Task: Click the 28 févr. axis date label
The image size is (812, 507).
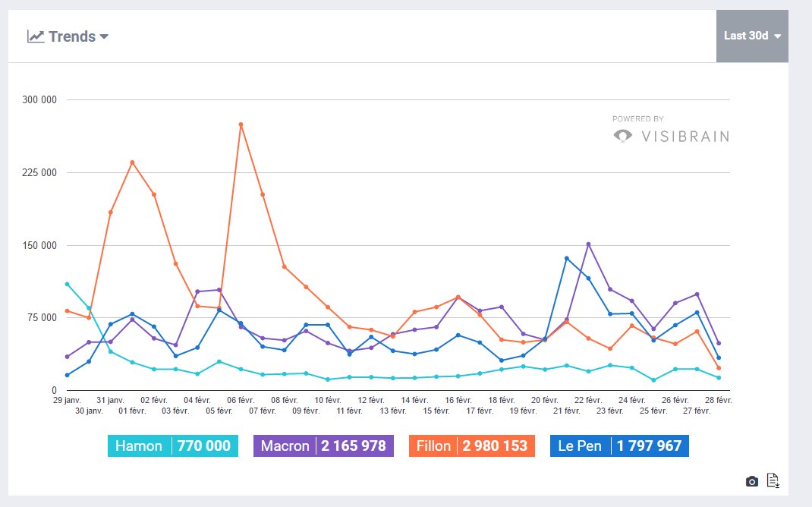Action: (x=718, y=400)
